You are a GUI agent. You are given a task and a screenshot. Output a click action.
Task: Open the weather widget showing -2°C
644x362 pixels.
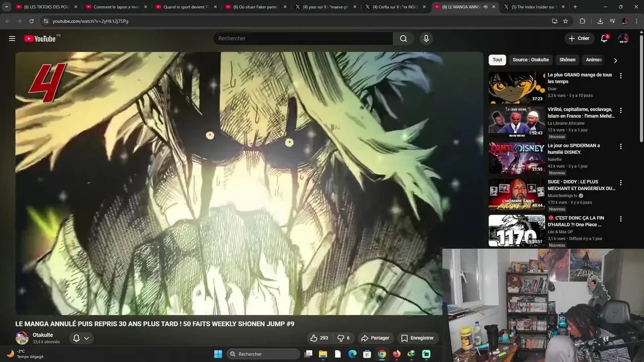pos(25,354)
